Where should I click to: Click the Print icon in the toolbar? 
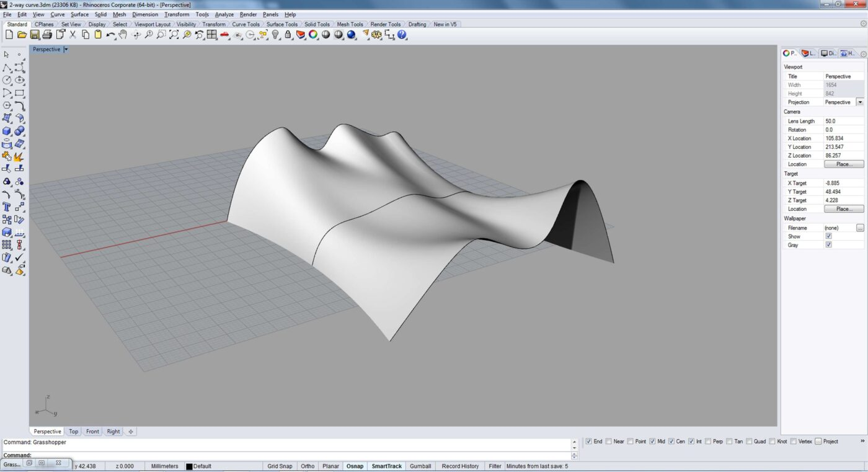pos(47,35)
